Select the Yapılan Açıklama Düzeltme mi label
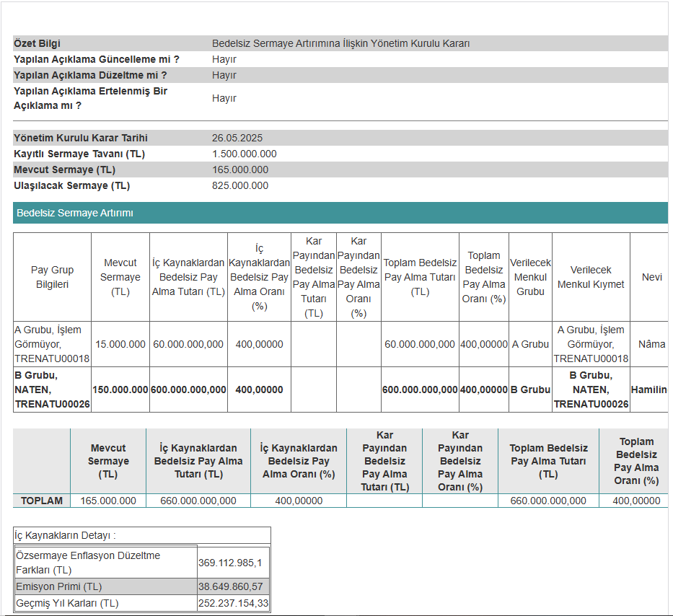Screen dimensions: 673x616 90,75
